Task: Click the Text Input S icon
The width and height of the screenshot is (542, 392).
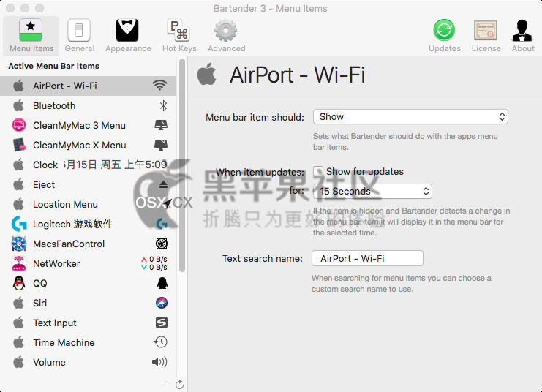Action: tap(162, 323)
